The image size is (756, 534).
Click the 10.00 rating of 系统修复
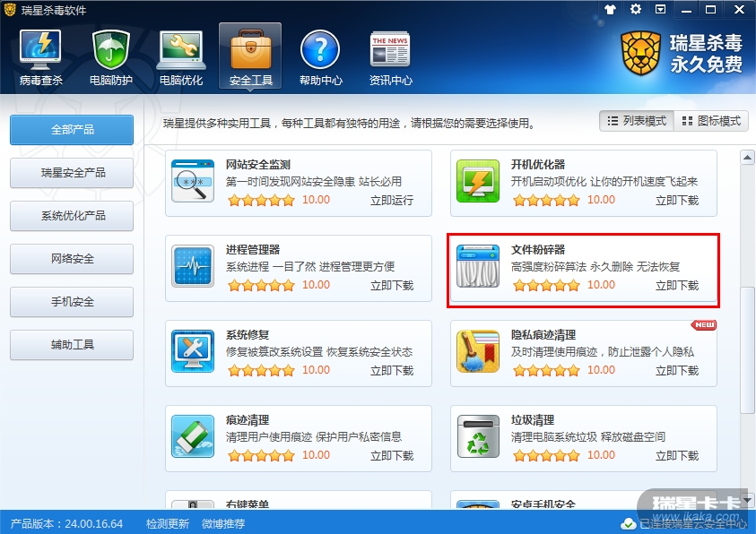(x=316, y=370)
